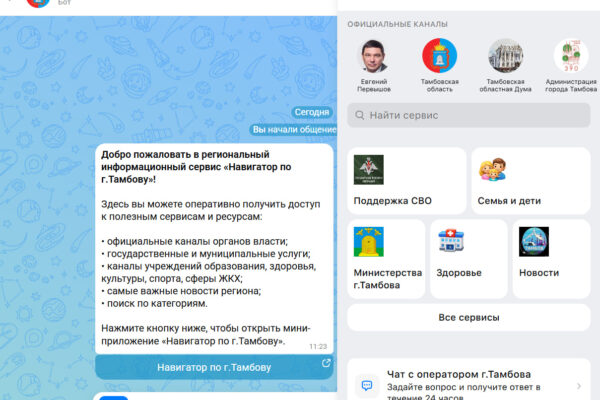Open Администрация города Тамбова channel avatar
Screen dimensions: 600x400
point(571,56)
